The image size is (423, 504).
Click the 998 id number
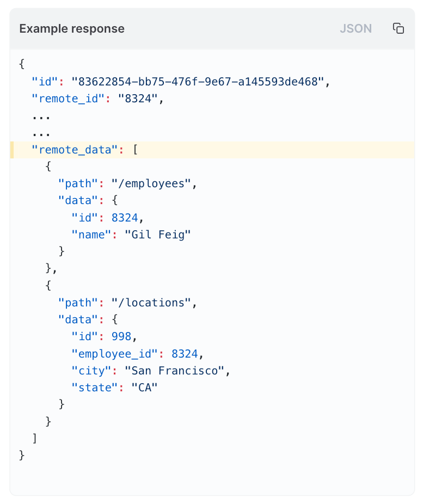point(121,336)
